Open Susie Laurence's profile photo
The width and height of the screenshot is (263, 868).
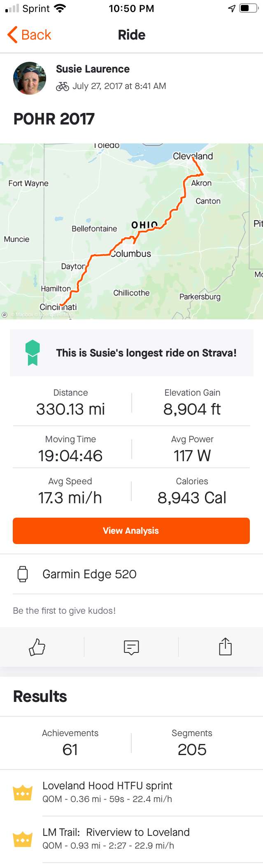30,78
